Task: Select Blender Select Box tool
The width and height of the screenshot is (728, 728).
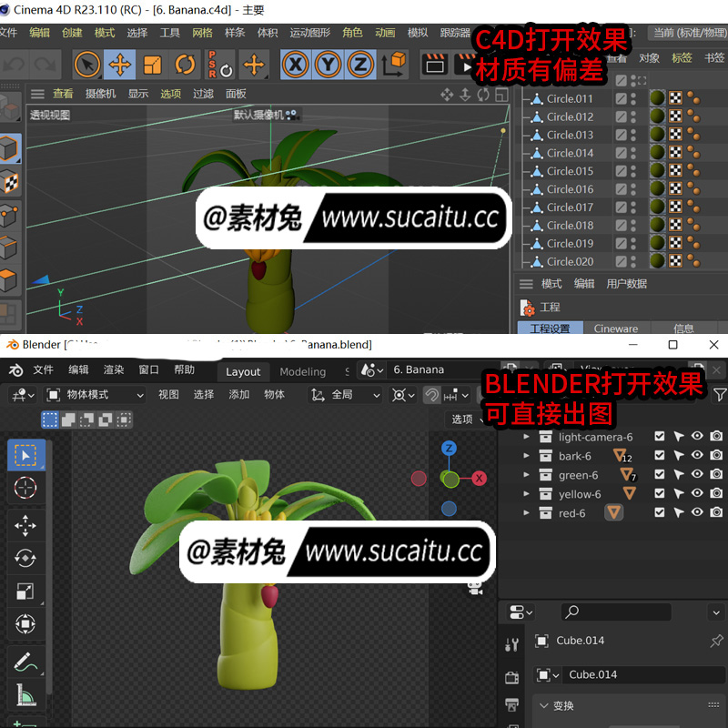Action: click(26, 456)
